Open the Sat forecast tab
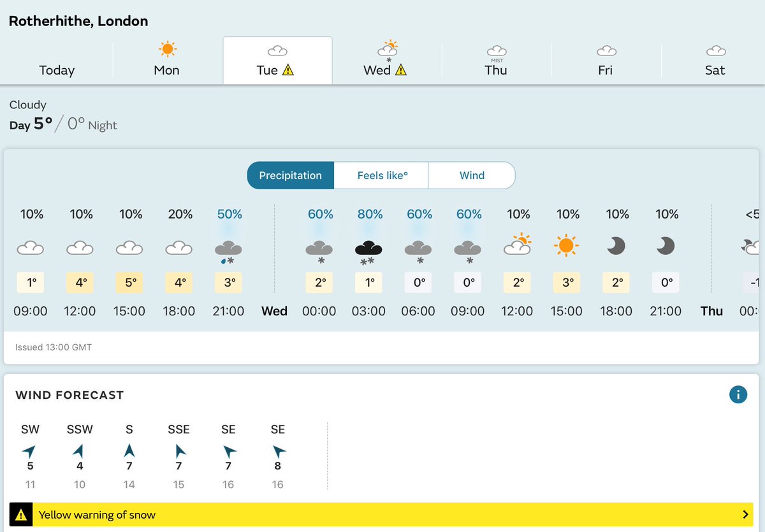The image size is (765, 532). tap(715, 61)
